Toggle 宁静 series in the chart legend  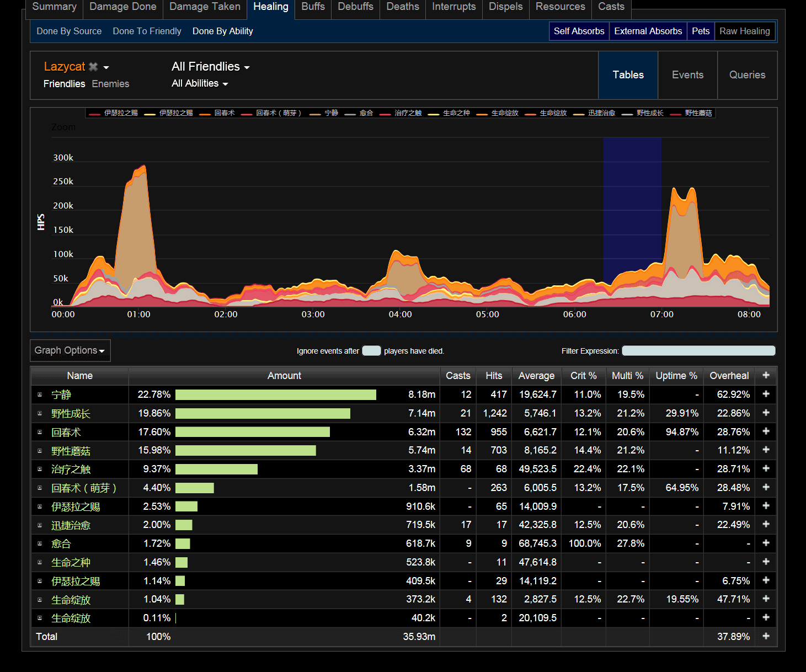click(x=331, y=113)
